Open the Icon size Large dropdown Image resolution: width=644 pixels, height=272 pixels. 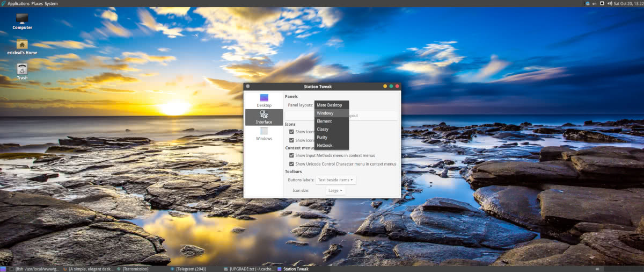coord(335,190)
